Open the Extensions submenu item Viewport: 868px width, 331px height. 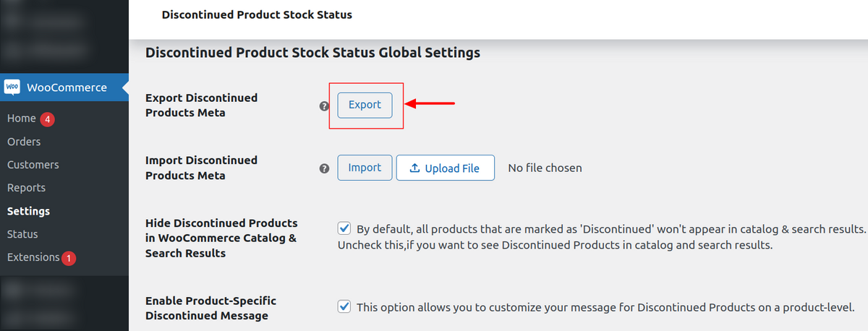click(x=33, y=257)
